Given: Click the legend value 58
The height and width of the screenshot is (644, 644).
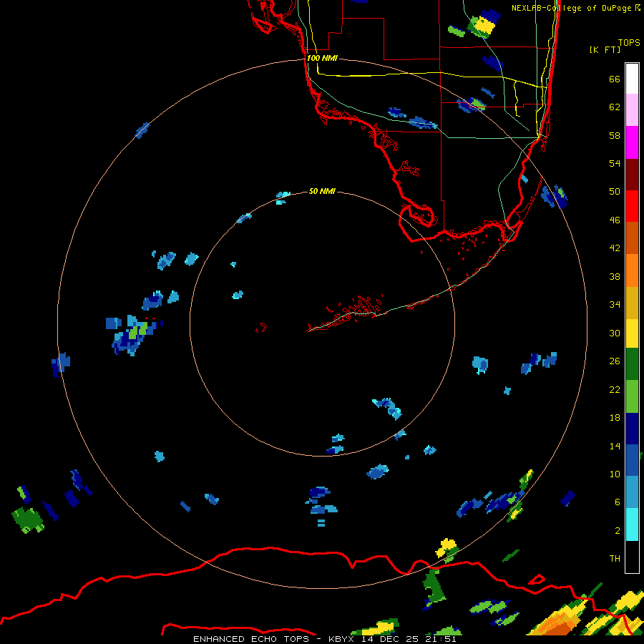Looking at the screenshot, I should coord(615,135).
